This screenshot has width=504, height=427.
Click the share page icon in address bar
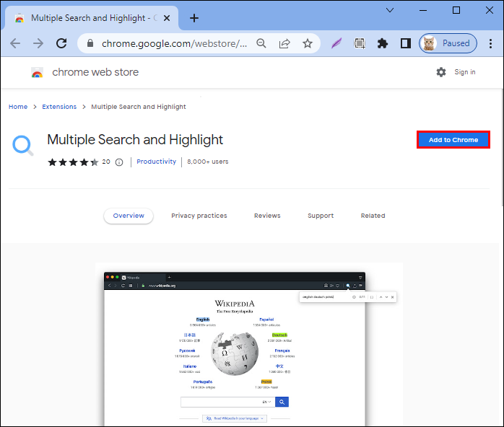pos(284,43)
